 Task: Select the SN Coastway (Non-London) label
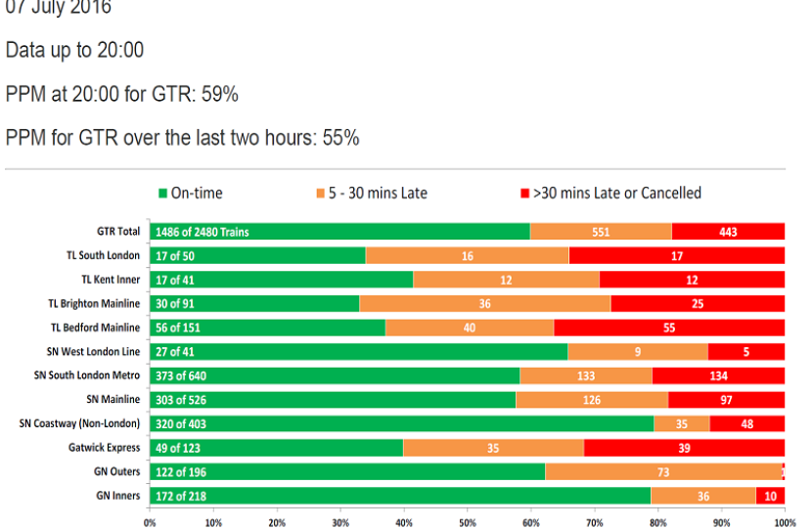click(80, 423)
